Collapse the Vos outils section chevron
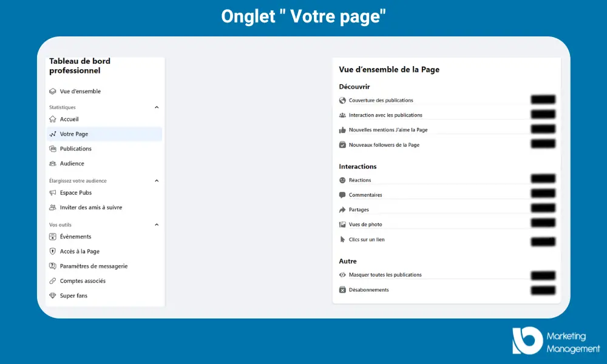Viewport: 607px width, 364px height. [x=157, y=224]
